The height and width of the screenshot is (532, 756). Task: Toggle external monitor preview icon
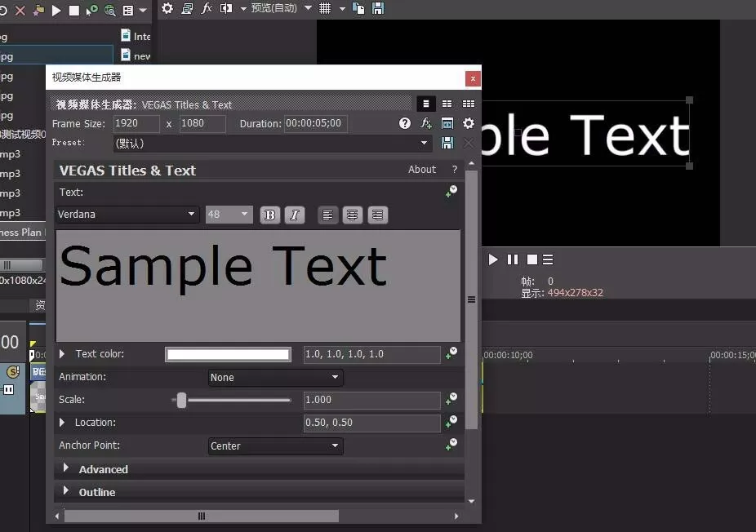coord(187,8)
